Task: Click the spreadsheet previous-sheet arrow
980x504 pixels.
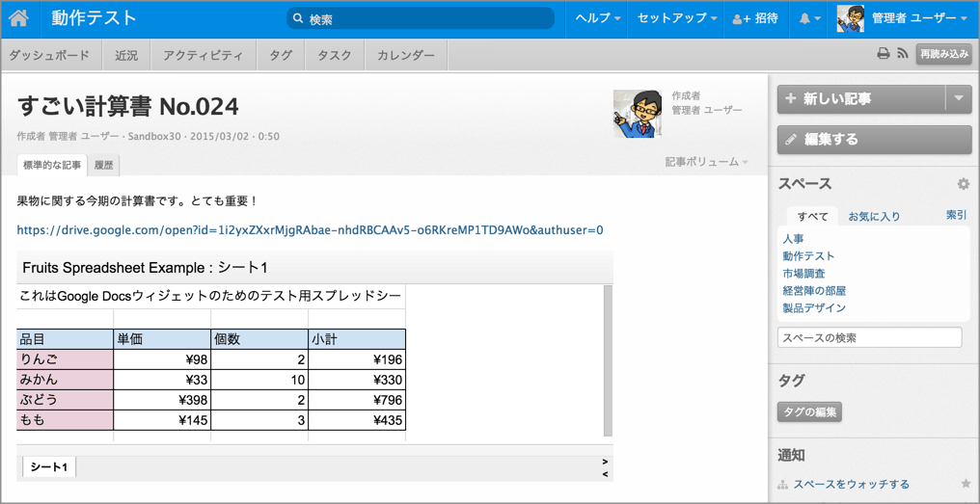Action: 605,475
